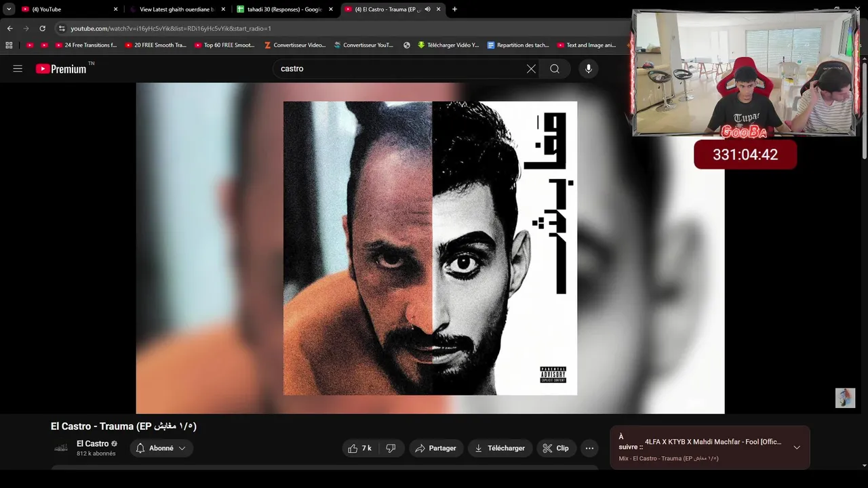Viewport: 868px width, 488px height.
Task: Expand the 'À suivre' mix playlist panel
Action: point(797,447)
